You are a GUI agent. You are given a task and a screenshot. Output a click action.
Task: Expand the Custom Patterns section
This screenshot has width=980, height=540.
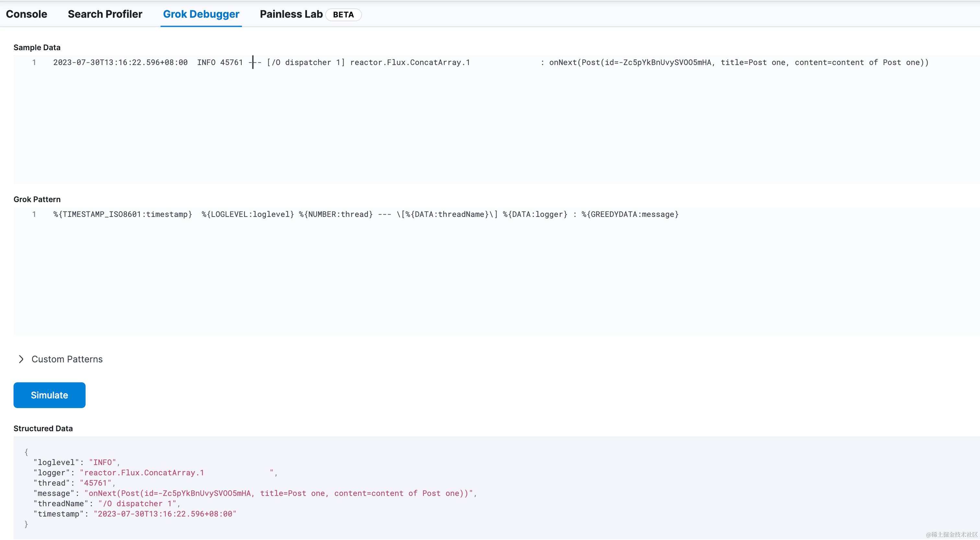pyautogui.click(x=67, y=359)
